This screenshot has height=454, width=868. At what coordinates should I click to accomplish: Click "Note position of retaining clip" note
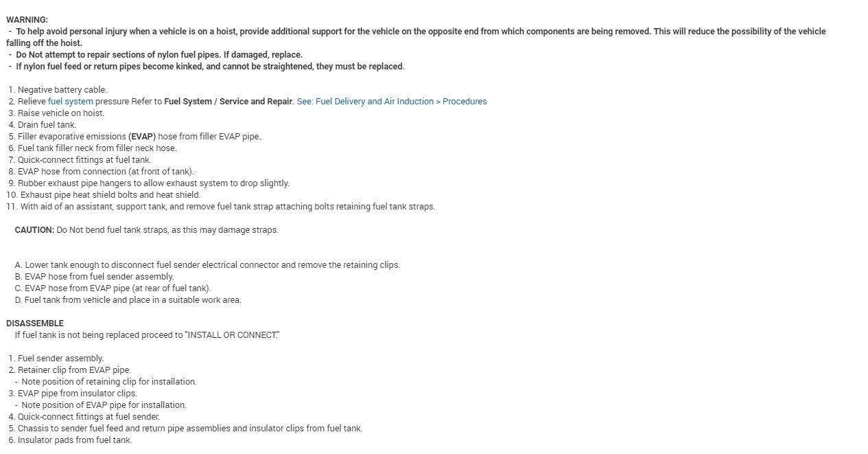click(108, 382)
